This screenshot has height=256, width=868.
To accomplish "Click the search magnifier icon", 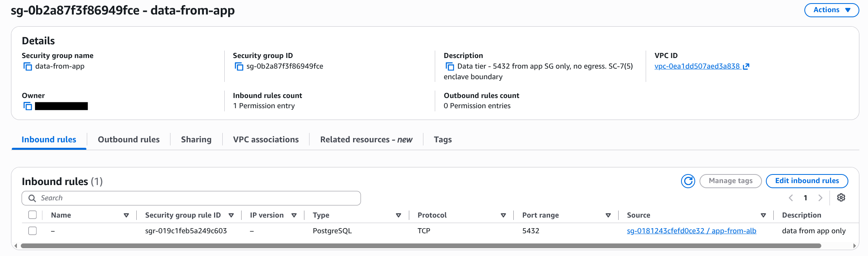I will [32, 198].
